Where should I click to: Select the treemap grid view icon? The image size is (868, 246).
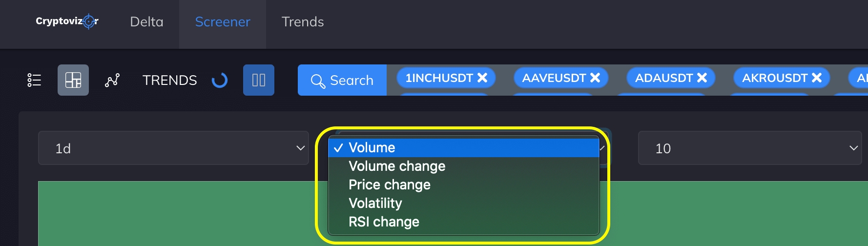pos(73,80)
